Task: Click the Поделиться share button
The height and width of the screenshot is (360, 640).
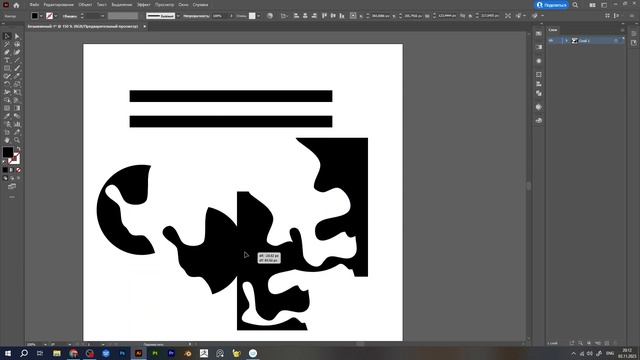Action: tap(552, 5)
